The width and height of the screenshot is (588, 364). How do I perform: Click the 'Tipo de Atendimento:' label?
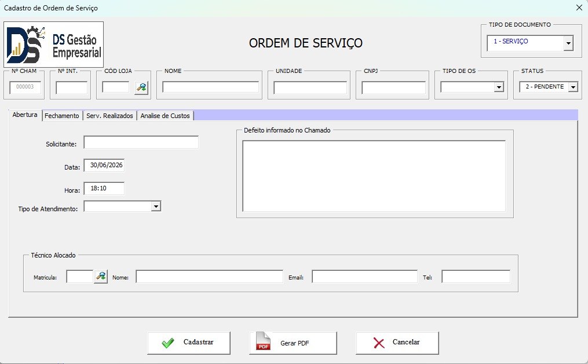click(x=48, y=209)
